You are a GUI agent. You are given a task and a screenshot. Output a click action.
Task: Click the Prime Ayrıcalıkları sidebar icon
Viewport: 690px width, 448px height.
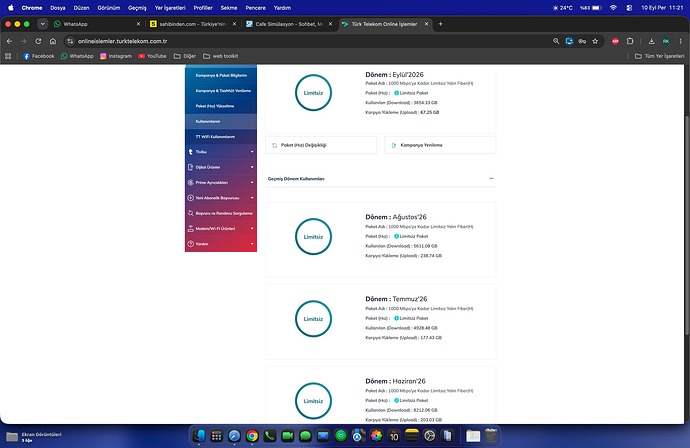(x=191, y=183)
